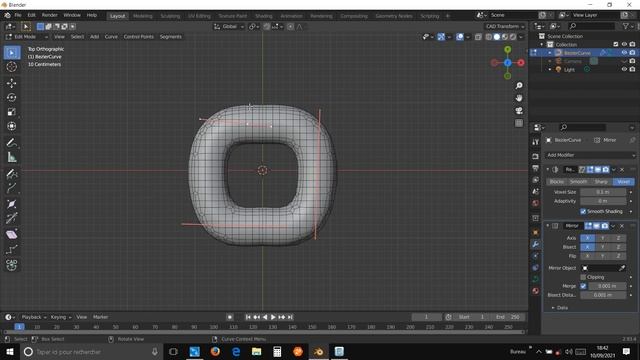Open the CAD Transform dropdown
Screen dimensions: 640x360
coord(505,27)
